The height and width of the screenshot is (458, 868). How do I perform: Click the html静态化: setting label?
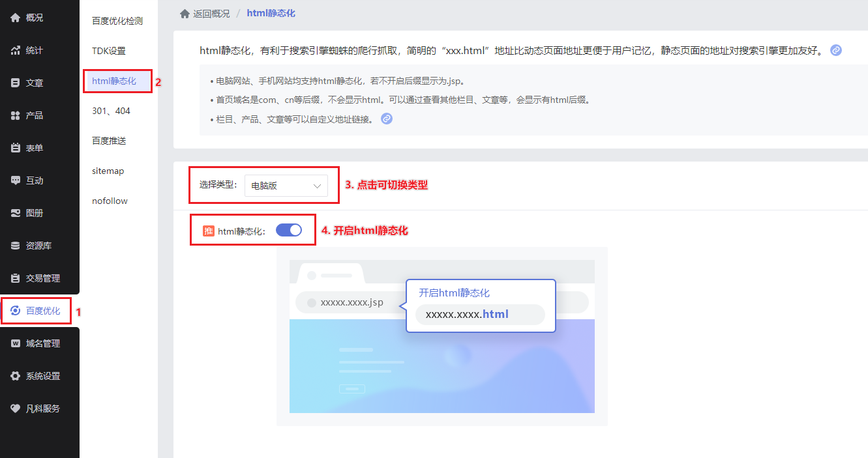[x=242, y=231]
